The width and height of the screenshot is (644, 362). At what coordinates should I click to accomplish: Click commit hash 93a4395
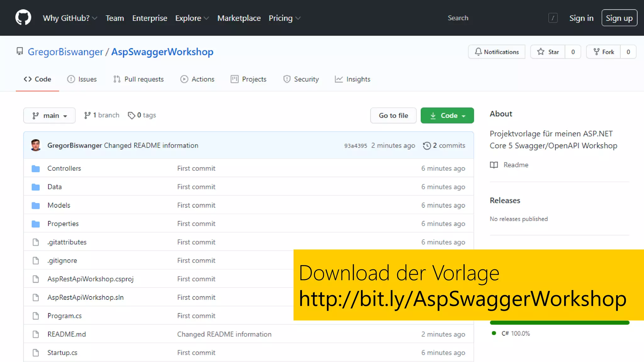[356, 145]
